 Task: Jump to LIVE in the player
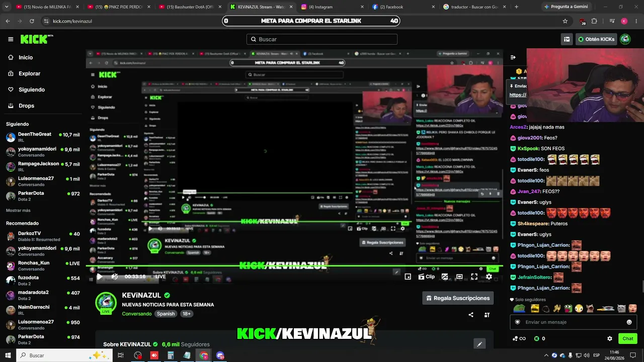tap(160, 277)
